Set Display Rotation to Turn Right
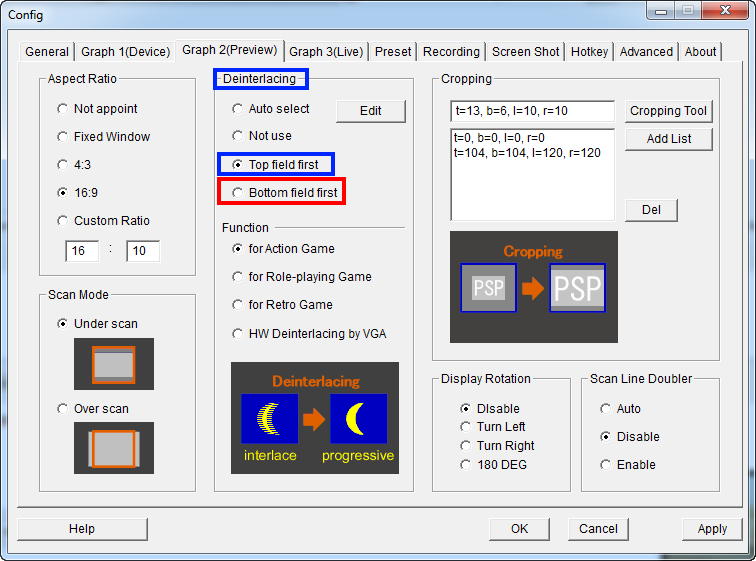This screenshot has width=756, height=561. click(x=497, y=446)
